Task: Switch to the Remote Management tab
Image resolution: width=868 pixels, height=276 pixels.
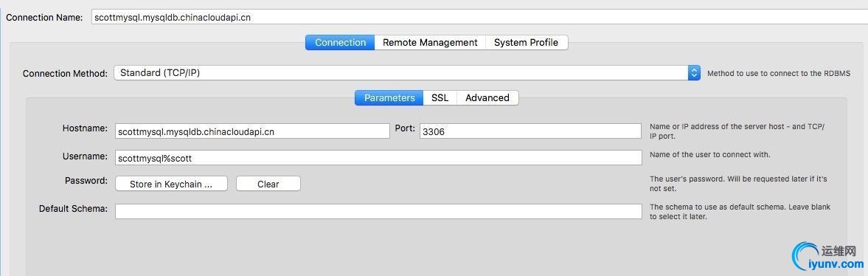Action: pos(430,43)
